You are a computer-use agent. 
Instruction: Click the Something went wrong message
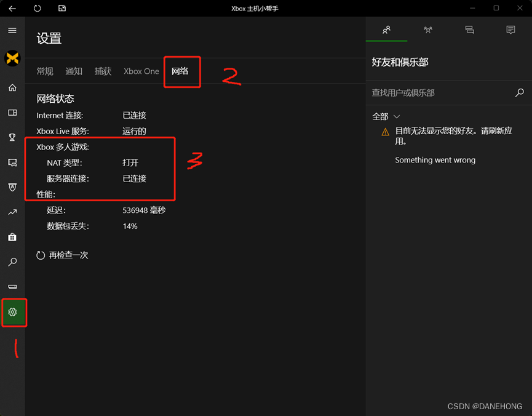[435, 160]
